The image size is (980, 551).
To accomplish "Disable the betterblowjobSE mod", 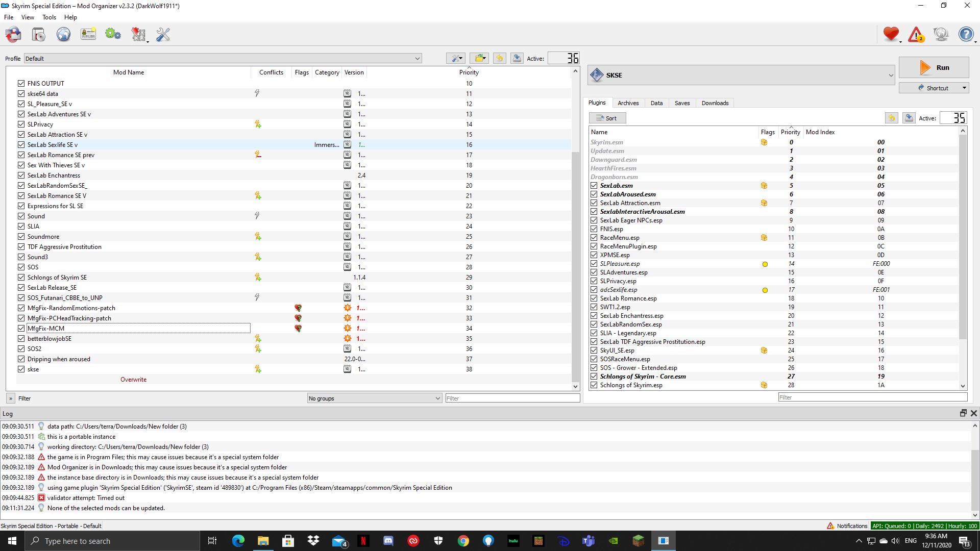I will (21, 338).
